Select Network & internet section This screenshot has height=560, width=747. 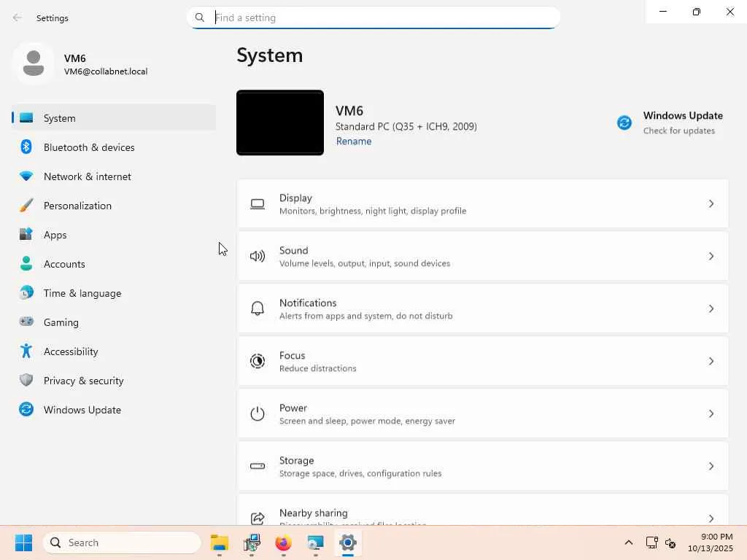114,176
